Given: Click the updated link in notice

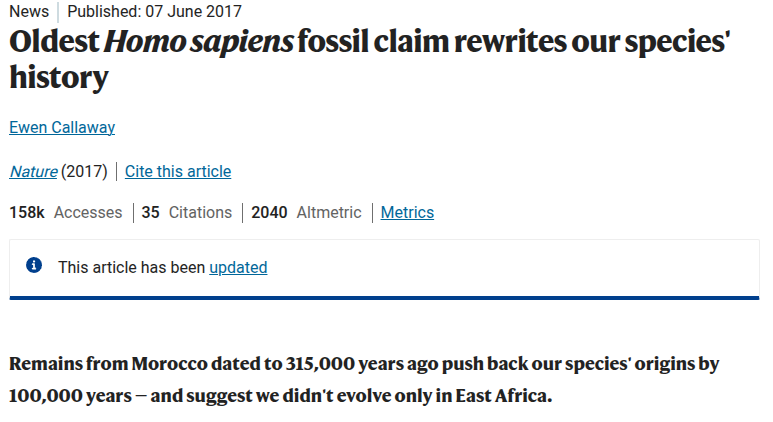Looking at the screenshot, I should pyautogui.click(x=238, y=267).
